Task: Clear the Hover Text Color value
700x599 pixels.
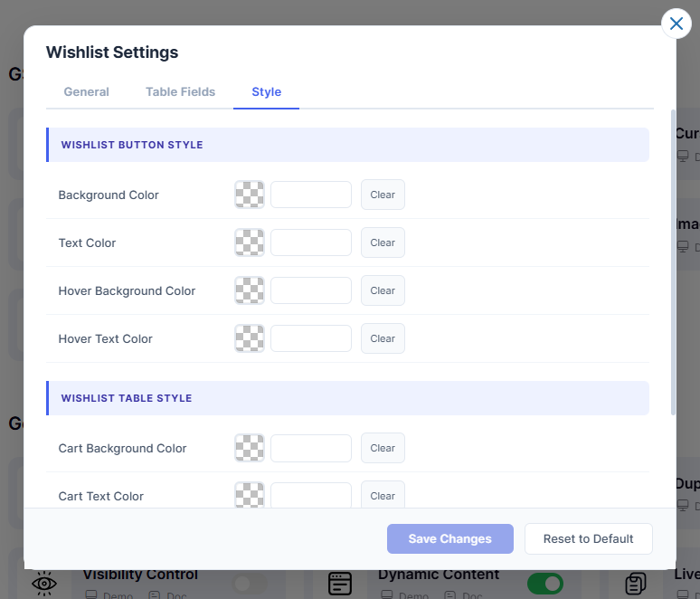Action: (x=383, y=338)
